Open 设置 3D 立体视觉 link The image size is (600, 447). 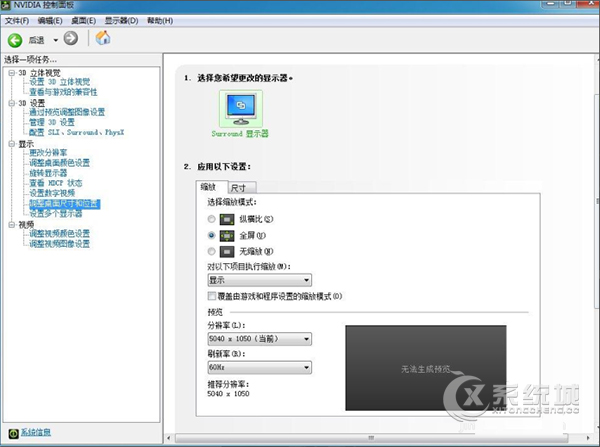pyautogui.click(x=60, y=82)
